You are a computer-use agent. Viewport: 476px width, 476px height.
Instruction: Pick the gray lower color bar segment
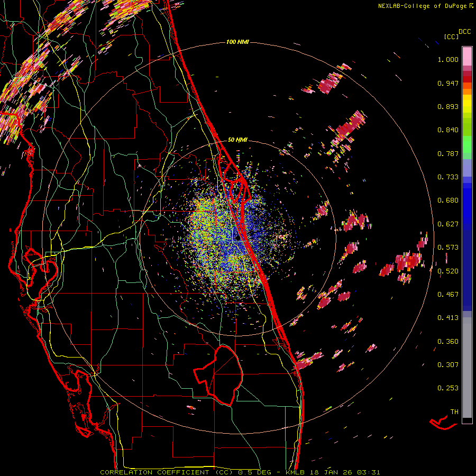[x=467, y=368]
